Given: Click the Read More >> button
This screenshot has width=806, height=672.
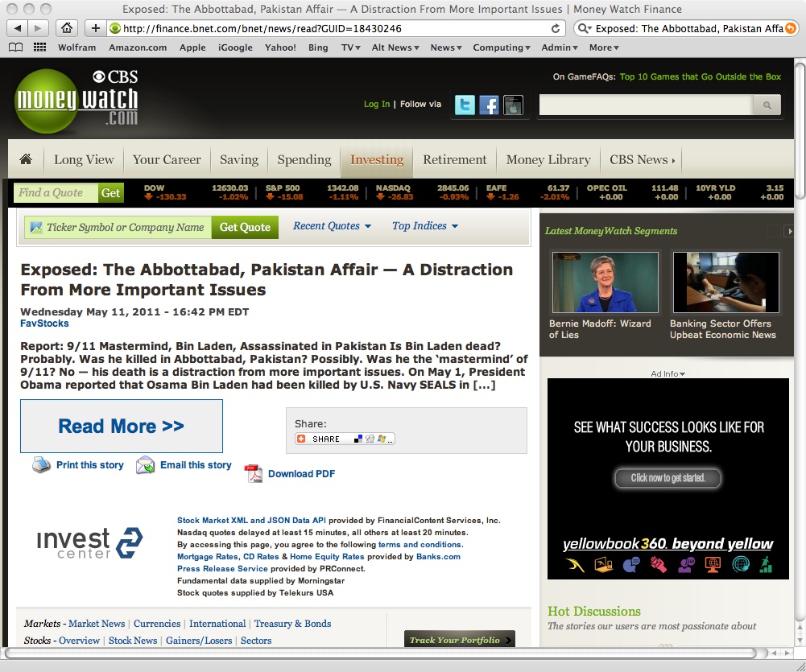Looking at the screenshot, I should pos(122,426).
